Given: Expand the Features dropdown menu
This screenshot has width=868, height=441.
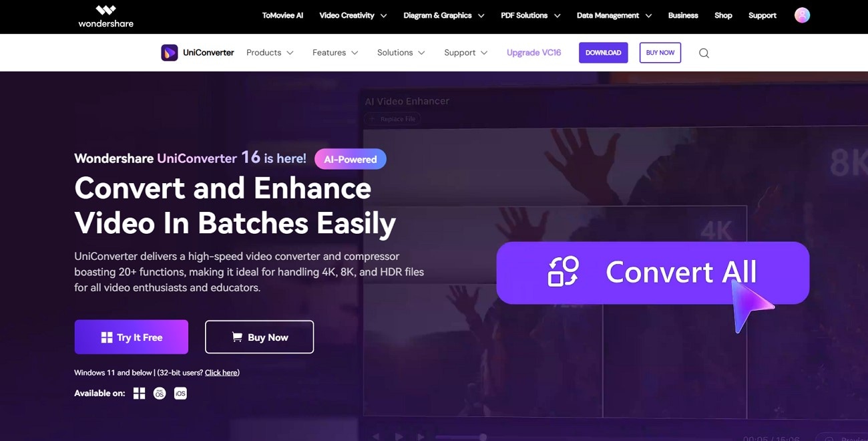Looking at the screenshot, I should (335, 53).
